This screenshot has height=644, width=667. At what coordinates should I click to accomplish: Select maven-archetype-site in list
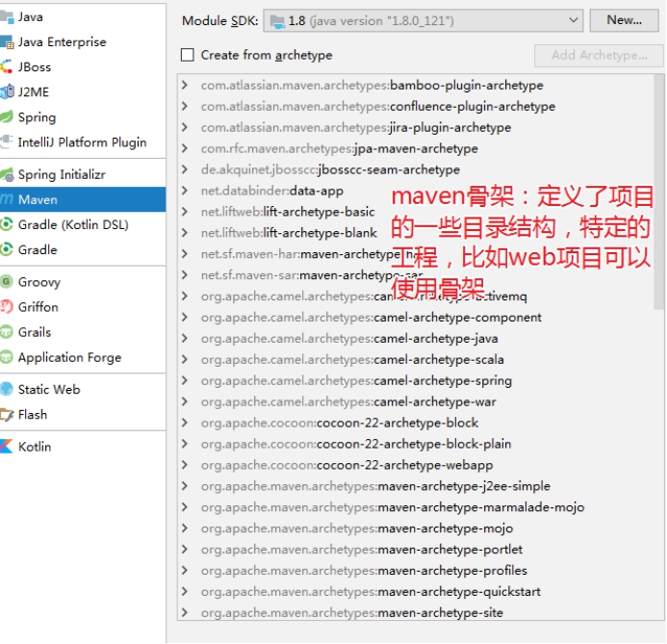352,612
